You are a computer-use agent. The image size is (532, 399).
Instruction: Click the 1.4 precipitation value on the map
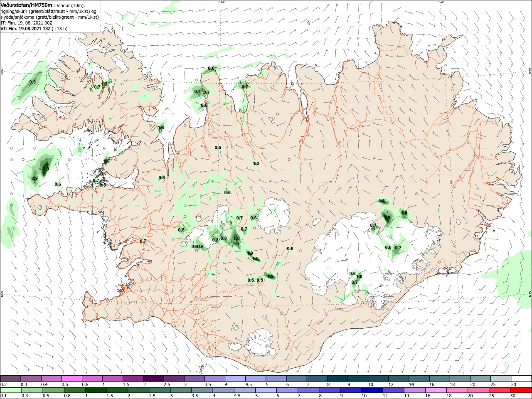click(x=161, y=128)
